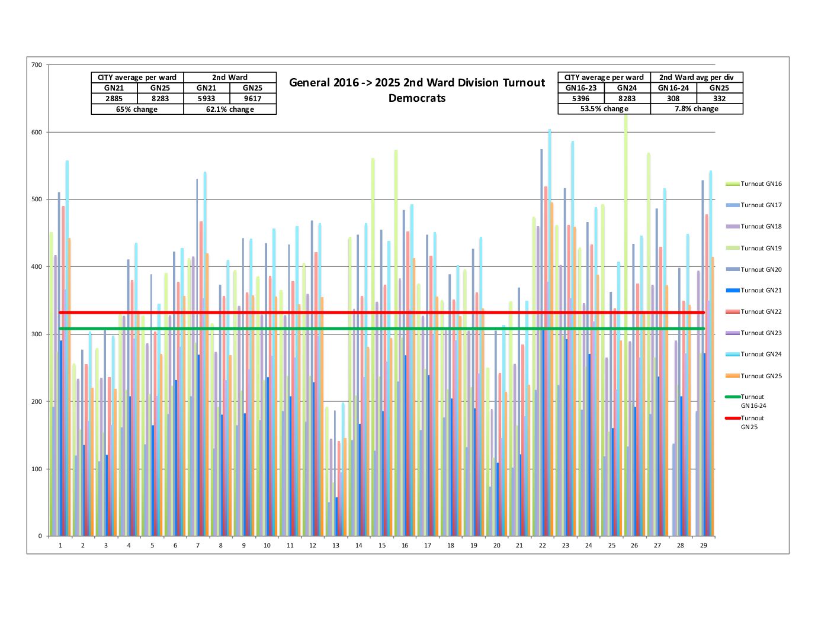
Task: Click the "7.8% change" cell
Action: coord(697,109)
